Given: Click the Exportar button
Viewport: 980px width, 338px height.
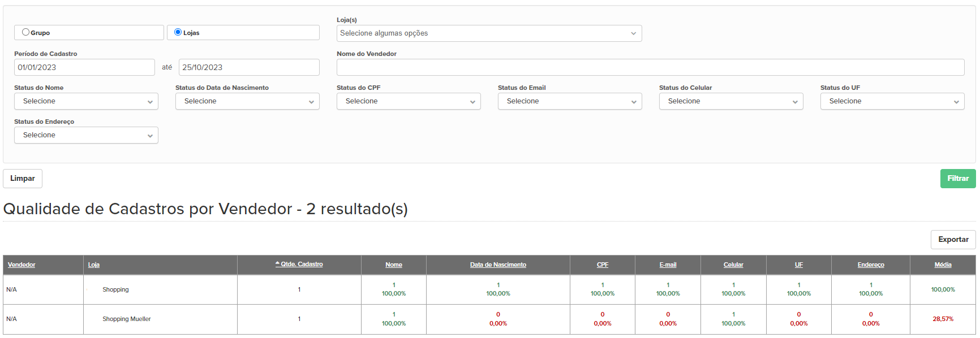Looking at the screenshot, I should point(953,240).
